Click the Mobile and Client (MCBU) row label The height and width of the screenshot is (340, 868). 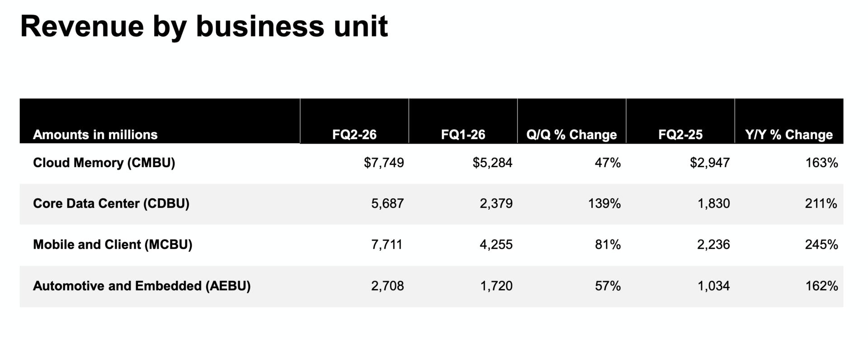[x=113, y=245]
